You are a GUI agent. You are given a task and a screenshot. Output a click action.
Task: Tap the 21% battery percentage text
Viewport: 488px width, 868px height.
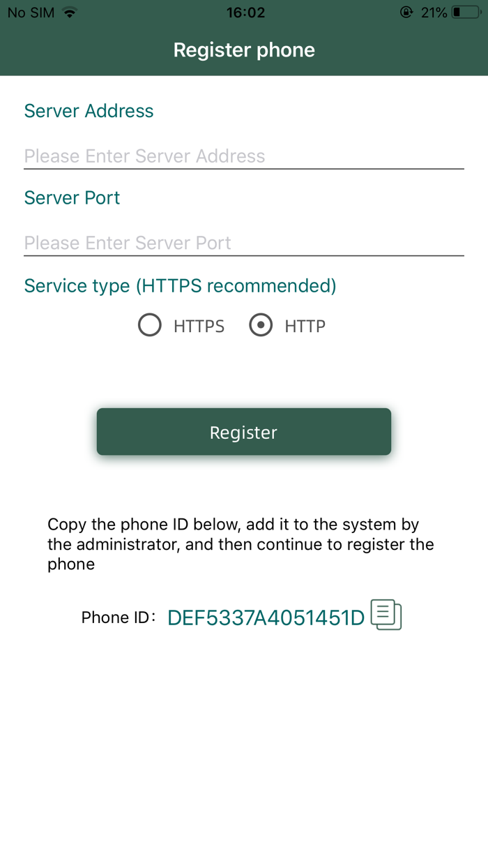(434, 13)
